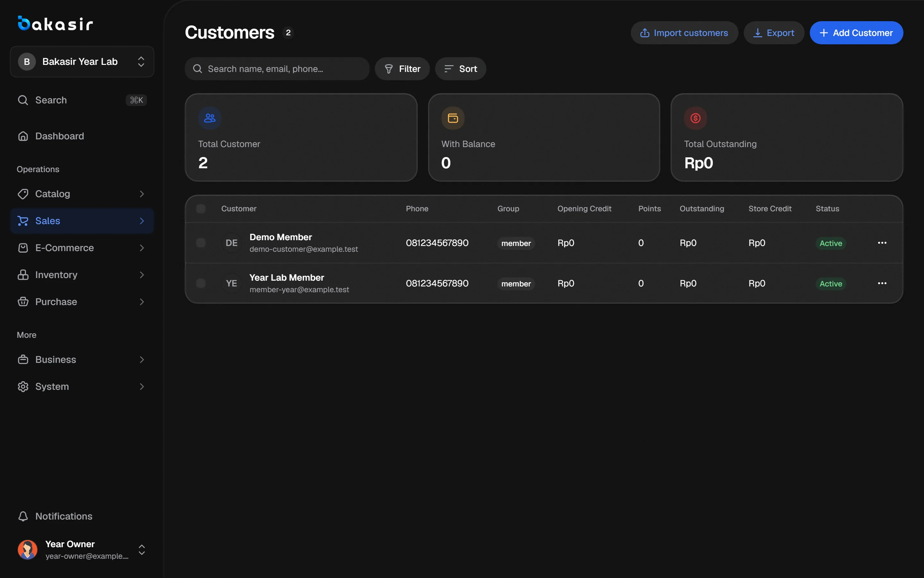The height and width of the screenshot is (578, 924).
Task: Open actions menu for Demo Member row
Action: [x=882, y=243]
